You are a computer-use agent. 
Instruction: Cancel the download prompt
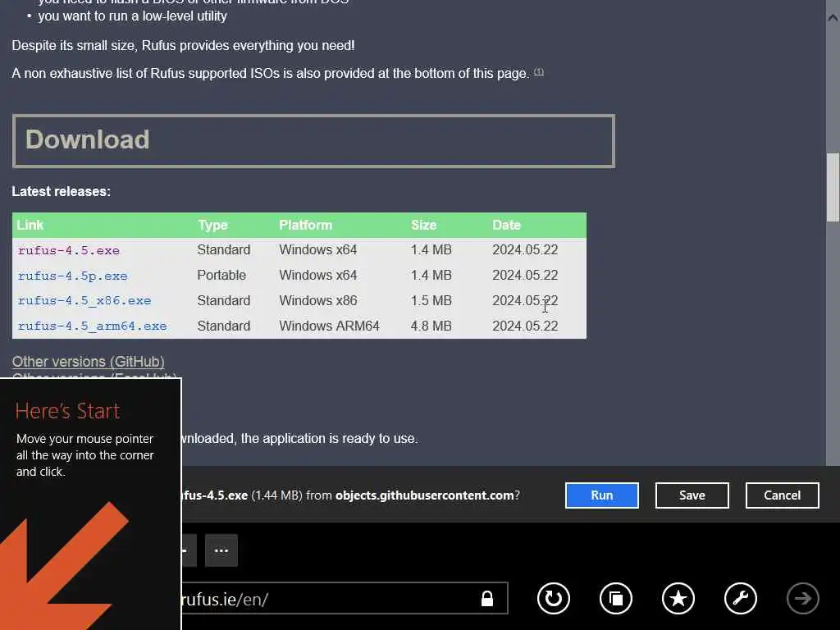coord(782,495)
